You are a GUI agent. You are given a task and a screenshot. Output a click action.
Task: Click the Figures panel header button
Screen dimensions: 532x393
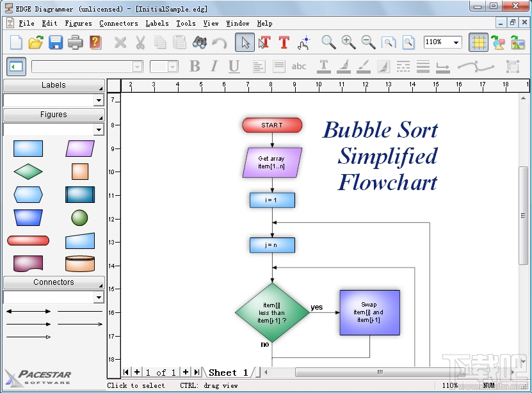(54, 115)
